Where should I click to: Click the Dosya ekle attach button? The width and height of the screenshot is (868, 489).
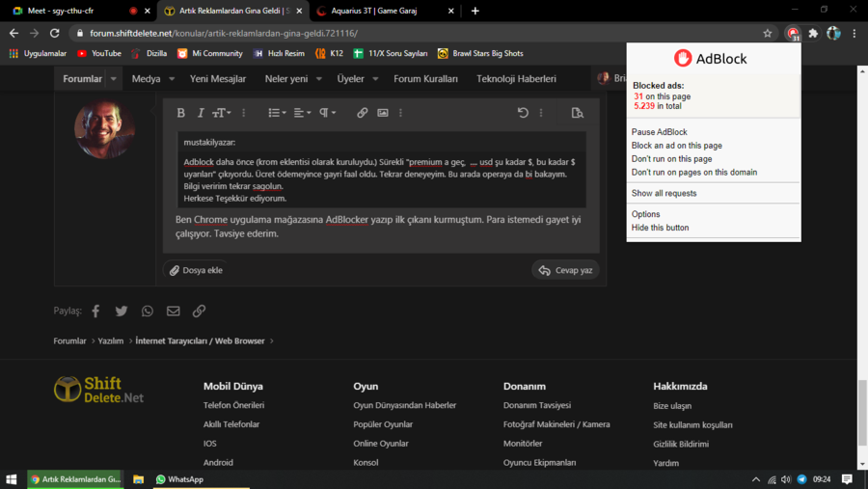196,270
